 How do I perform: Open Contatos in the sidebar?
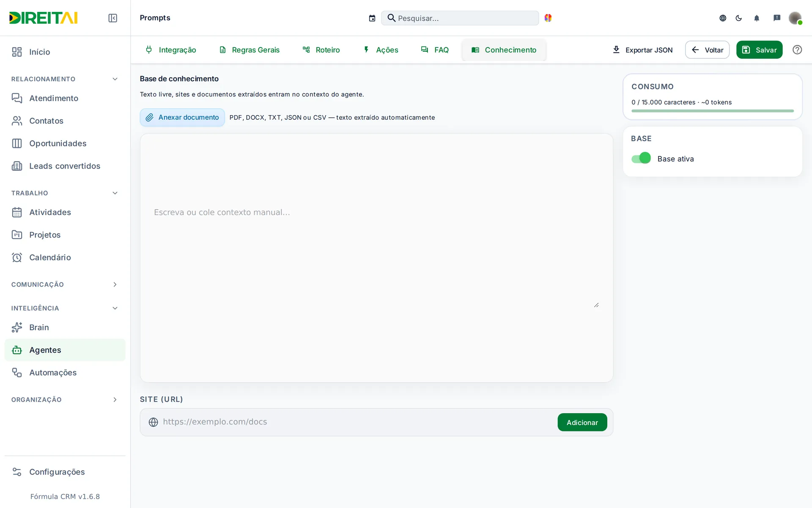coord(65,121)
